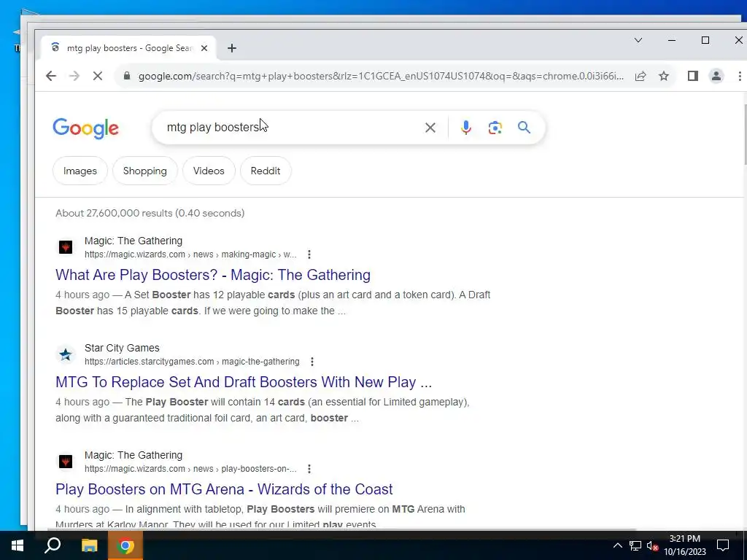Screen dimensions: 747x560
Task: Open a new tab with the plus button
Action: (231, 48)
